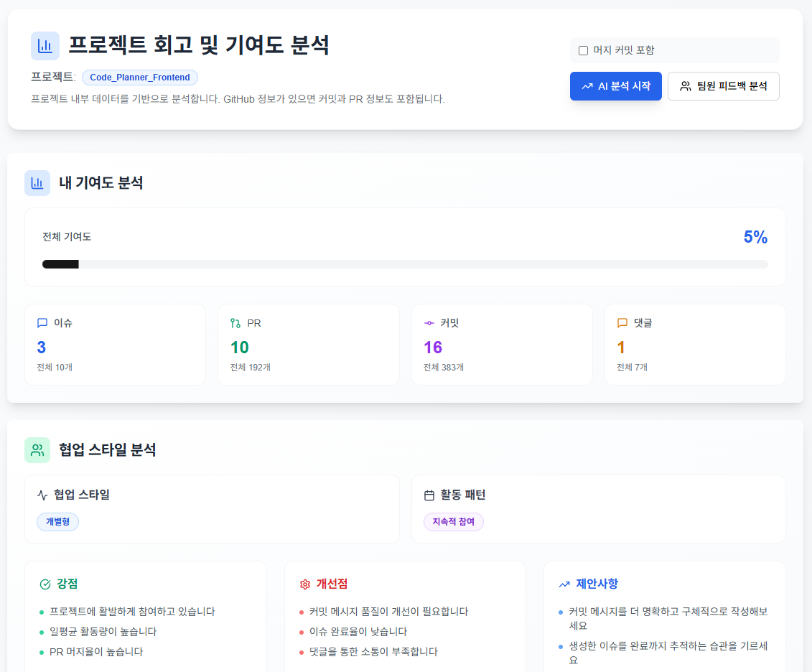Click the issue count 3
The width and height of the screenshot is (812, 672).
click(42, 347)
